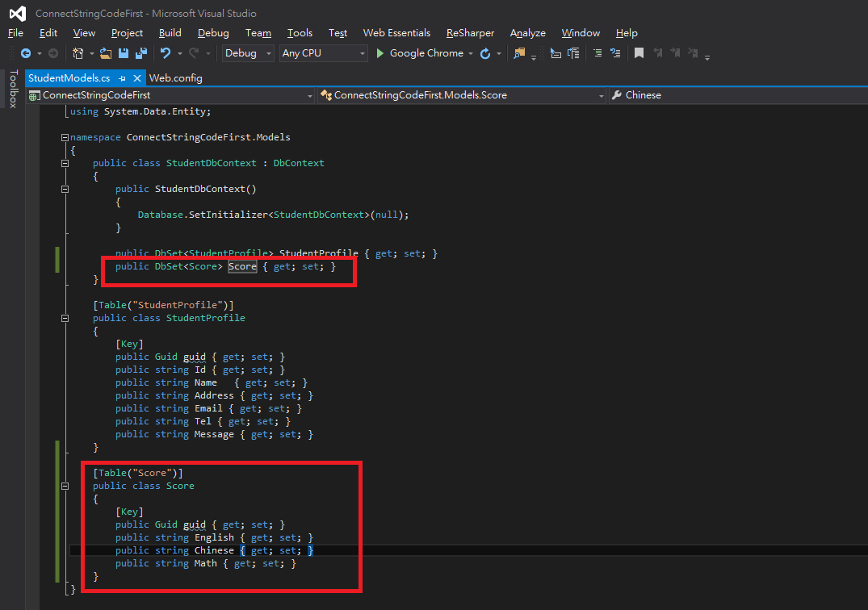Click the cursor-and-box toolbar icon
This screenshot has height=610, width=868.
tap(556, 53)
